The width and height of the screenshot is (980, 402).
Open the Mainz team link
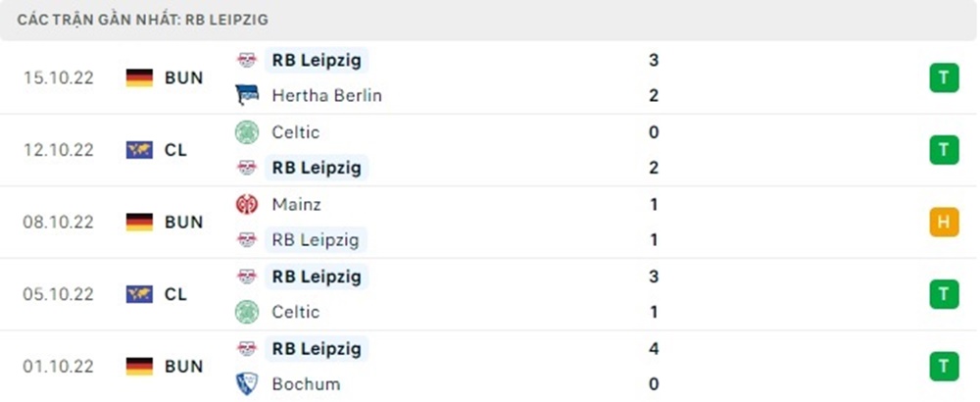(296, 205)
